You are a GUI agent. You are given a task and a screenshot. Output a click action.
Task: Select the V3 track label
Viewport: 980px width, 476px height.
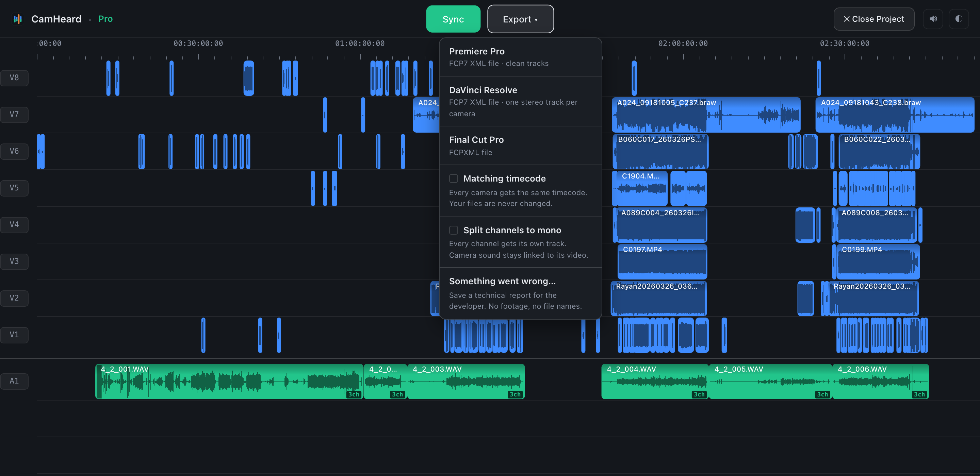click(x=14, y=261)
